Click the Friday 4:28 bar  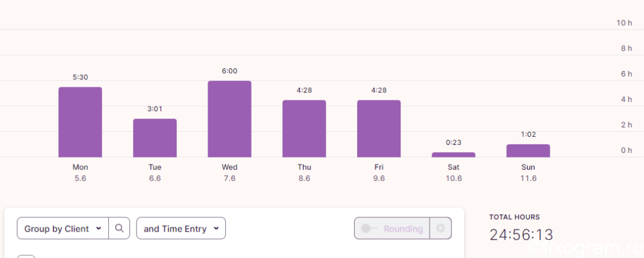point(379,129)
